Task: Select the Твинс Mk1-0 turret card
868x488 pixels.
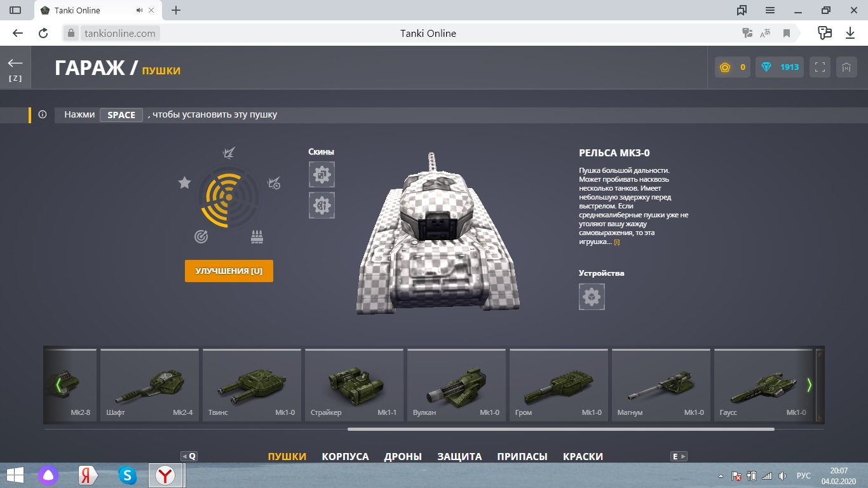Action: pyautogui.click(x=252, y=385)
